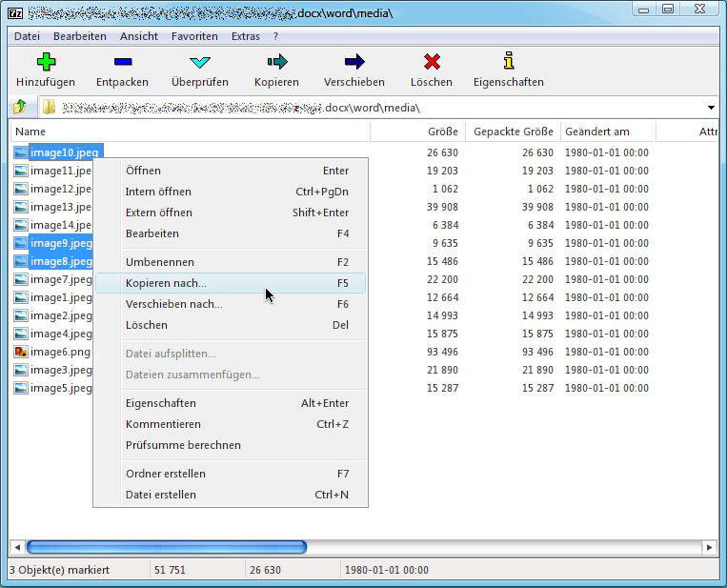This screenshot has height=588, width=727.
Task: Click the PNG icon of image6.png
Action: point(20,352)
